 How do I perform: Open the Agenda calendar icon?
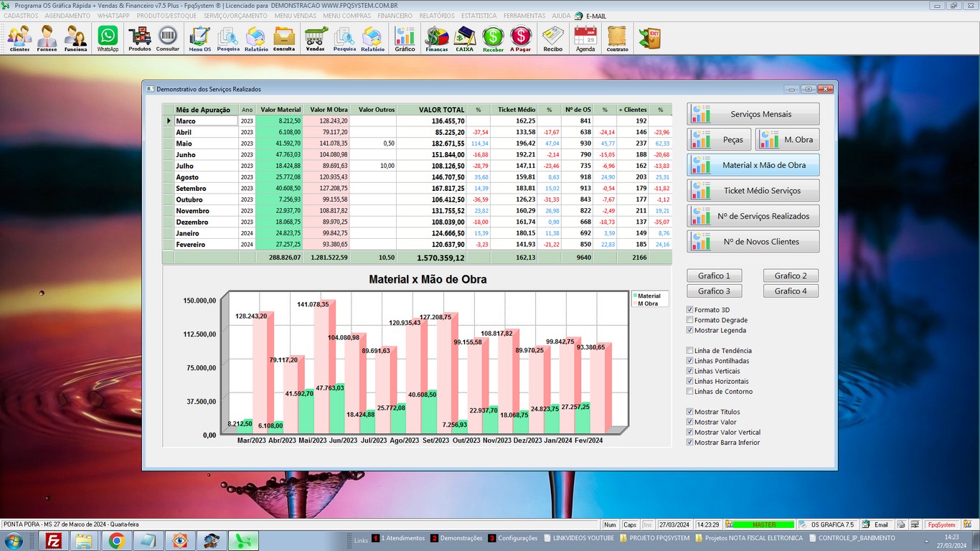coord(585,38)
